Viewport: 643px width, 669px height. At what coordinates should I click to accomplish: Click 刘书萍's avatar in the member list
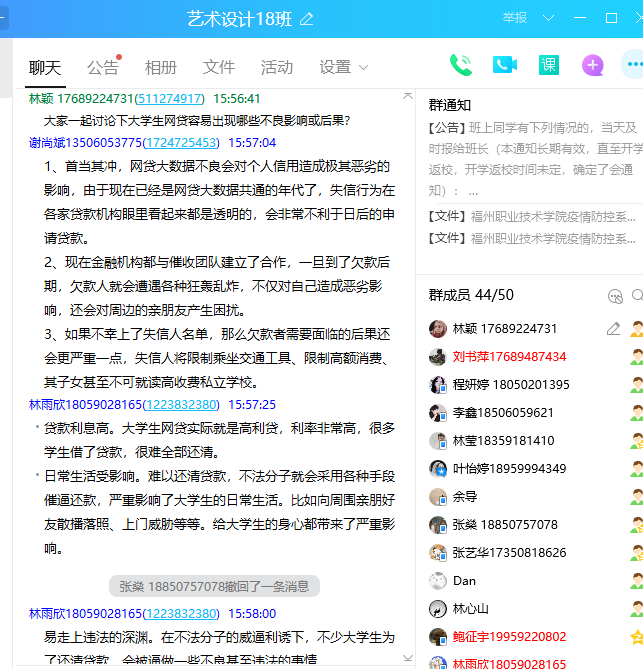click(x=437, y=357)
